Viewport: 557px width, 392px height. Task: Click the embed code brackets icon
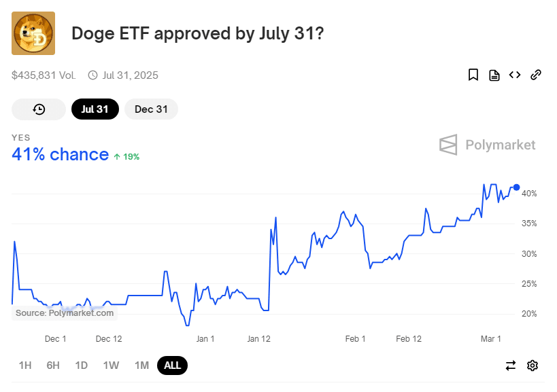point(515,75)
